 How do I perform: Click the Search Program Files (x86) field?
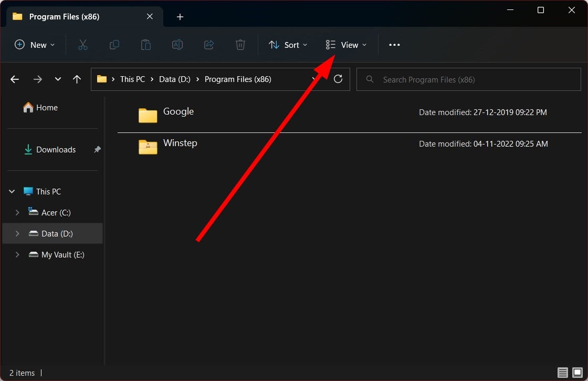coord(468,79)
